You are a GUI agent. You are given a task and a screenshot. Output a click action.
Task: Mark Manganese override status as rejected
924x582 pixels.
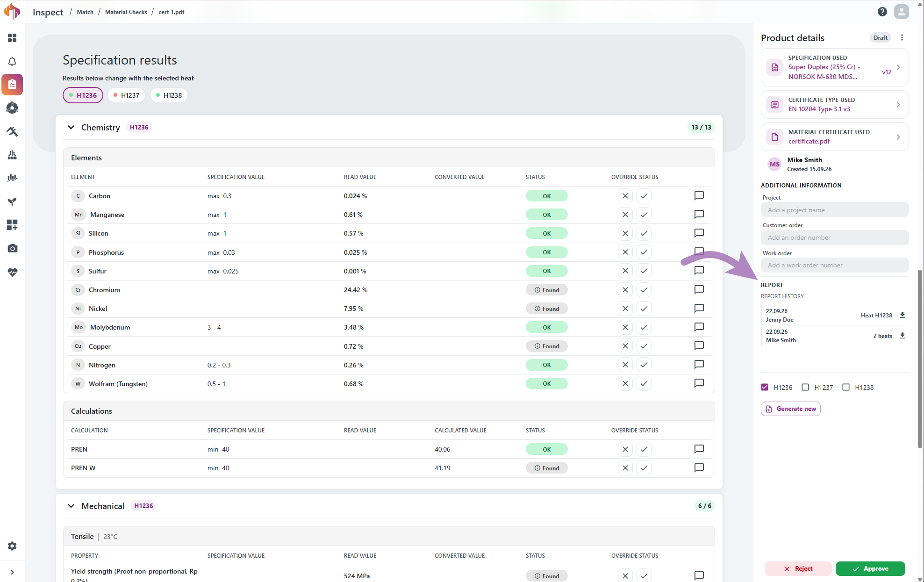625,215
